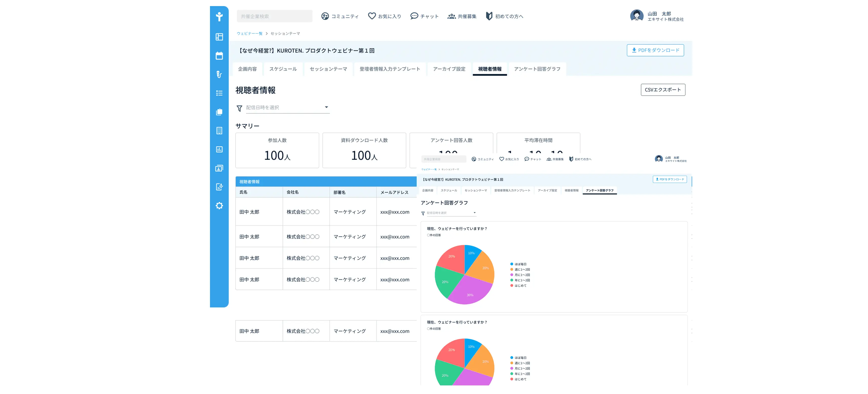Click the コミュニティ icon in overlay window header
The height and width of the screenshot is (394, 868).
tap(474, 159)
